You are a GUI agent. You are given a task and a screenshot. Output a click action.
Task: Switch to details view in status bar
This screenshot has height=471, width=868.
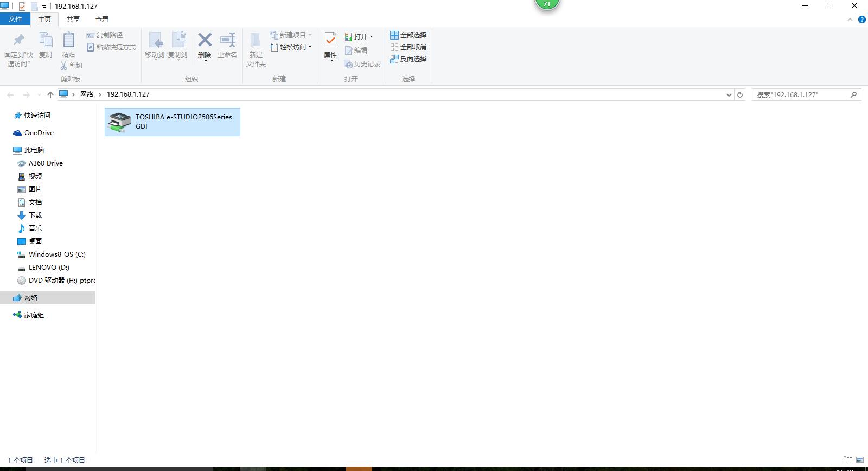pos(847,460)
